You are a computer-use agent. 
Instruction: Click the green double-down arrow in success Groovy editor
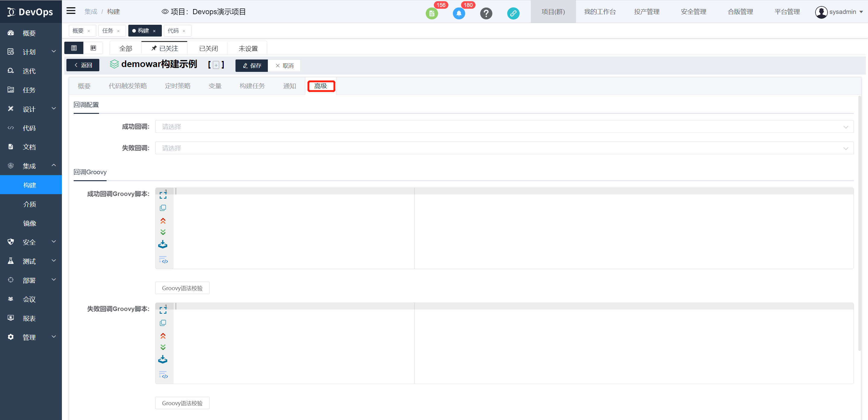click(163, 232)
